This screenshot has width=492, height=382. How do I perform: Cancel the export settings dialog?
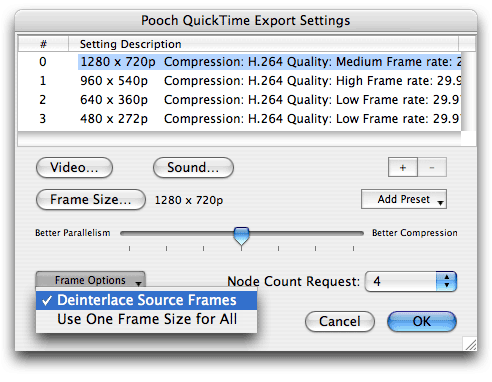(340, 321)
